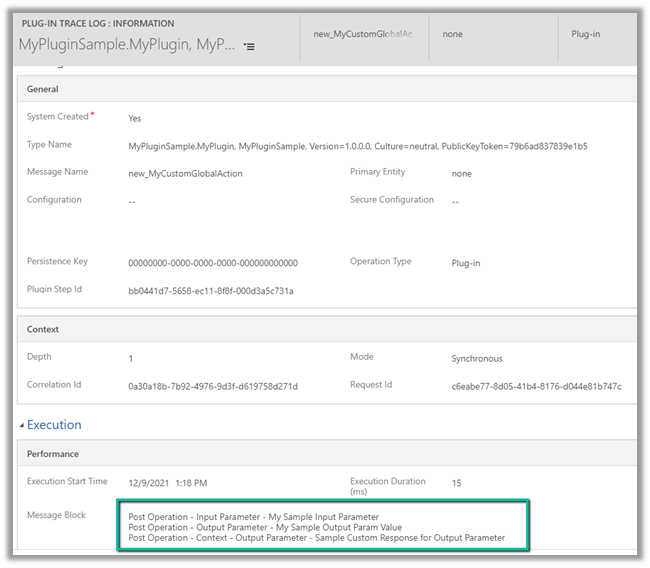Click the new_MyCustomGlobalAc header field

point(362,34)
